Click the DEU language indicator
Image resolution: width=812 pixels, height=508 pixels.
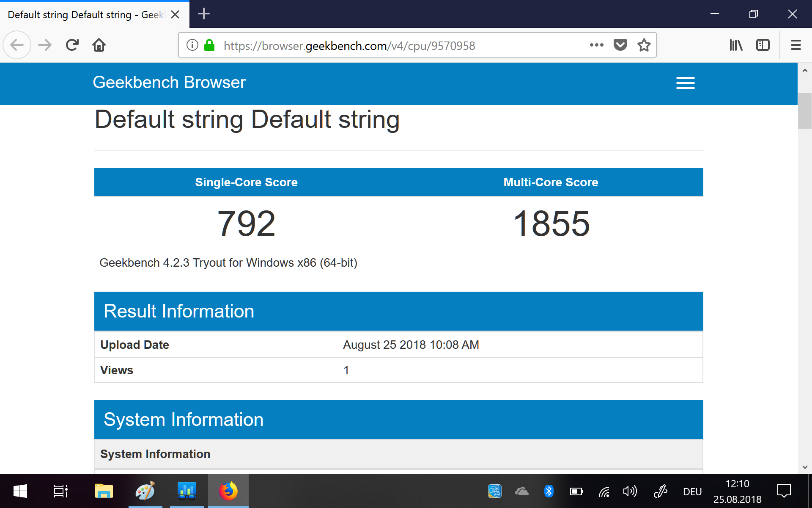click(692, 491)
